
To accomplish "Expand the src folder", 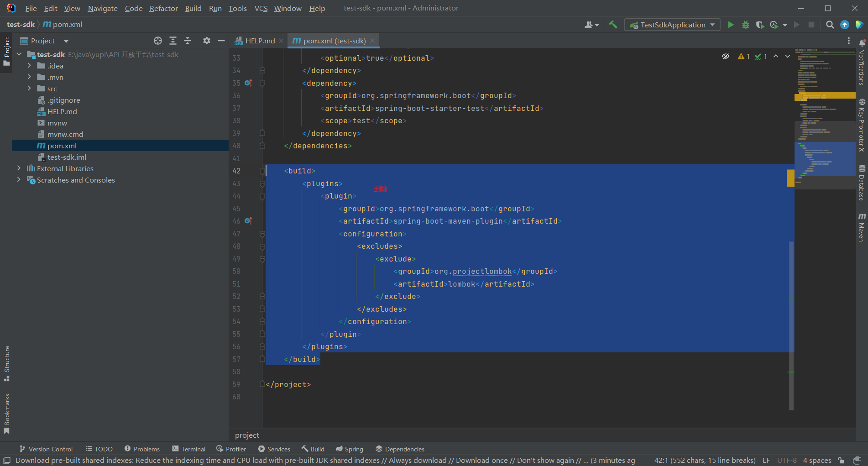I will tap(29, 89).
